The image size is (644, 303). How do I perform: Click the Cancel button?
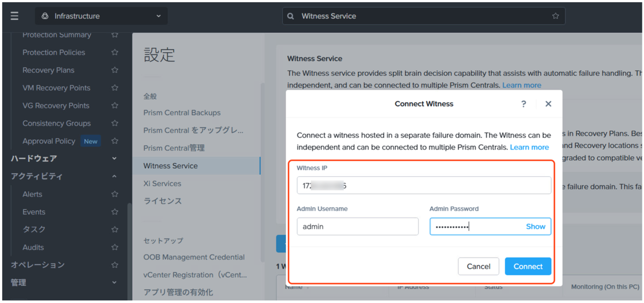click(479, 266)
